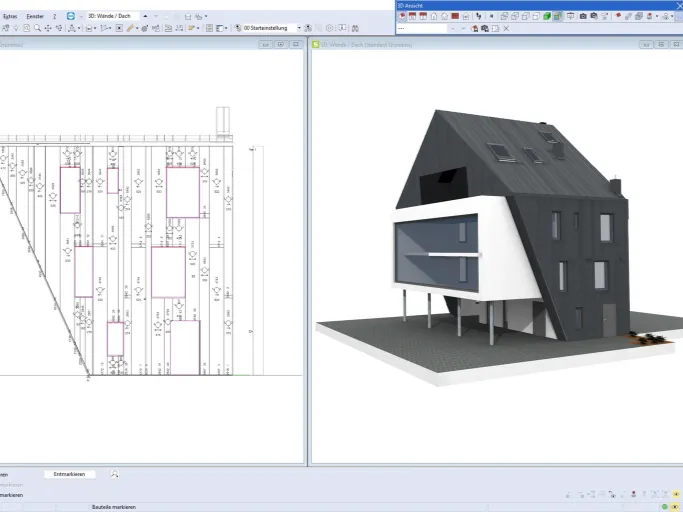This screenshot has height=512, width=683.
Task: Click the X icon in second 3D Ansicht row
Action: click(x=506, y=29)
